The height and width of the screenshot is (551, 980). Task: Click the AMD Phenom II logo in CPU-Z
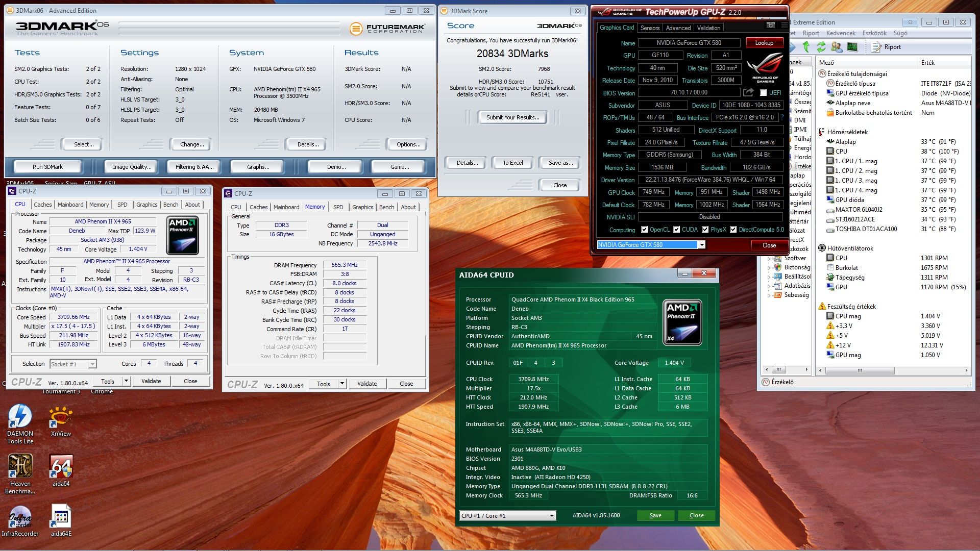[182, 235]
